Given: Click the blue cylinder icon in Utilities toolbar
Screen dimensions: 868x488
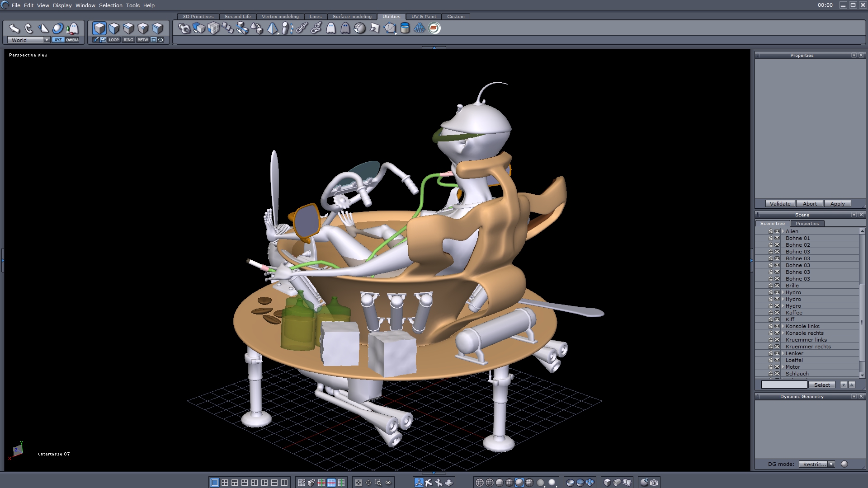Looking at the screenshot, I should click(x=405, y=28).
